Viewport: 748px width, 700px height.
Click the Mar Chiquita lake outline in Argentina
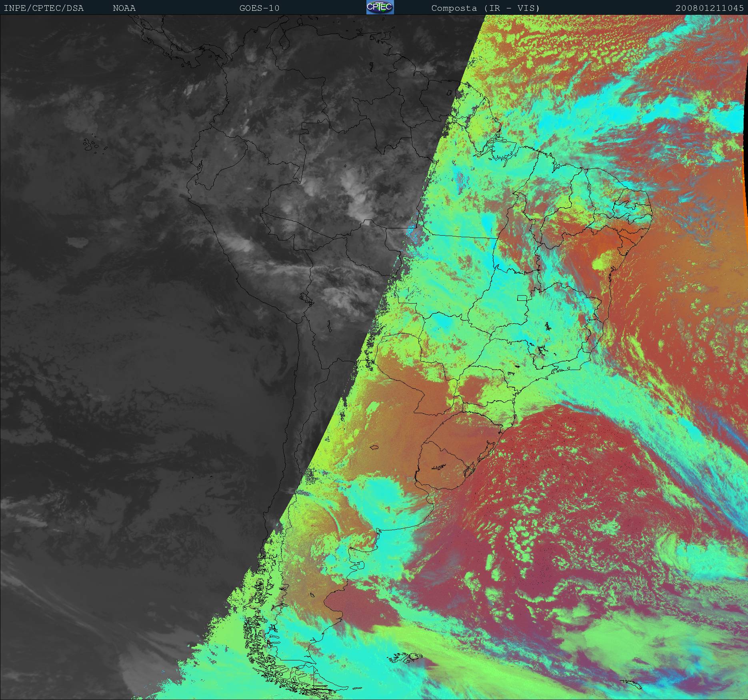point(374,447)
